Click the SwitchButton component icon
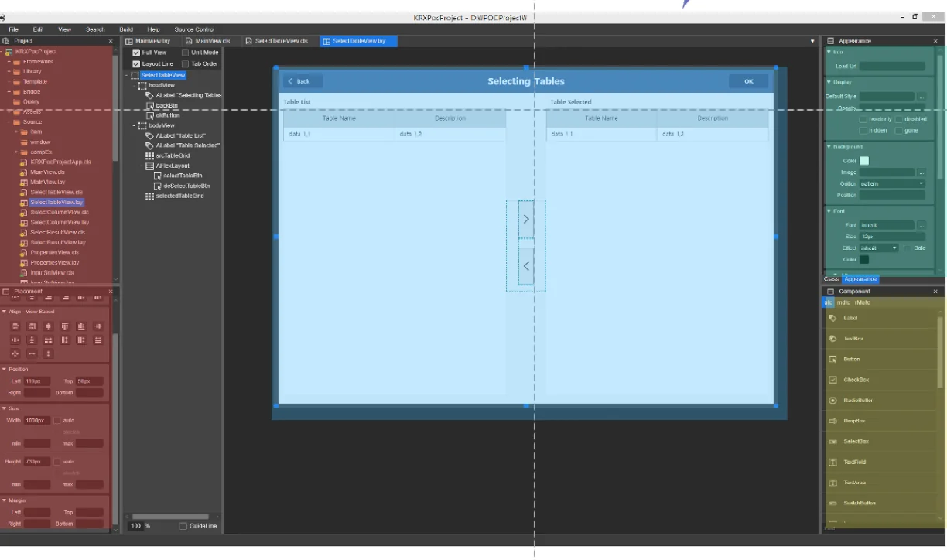The width and height of the screenshot is (947, 560). click(832, 504)
